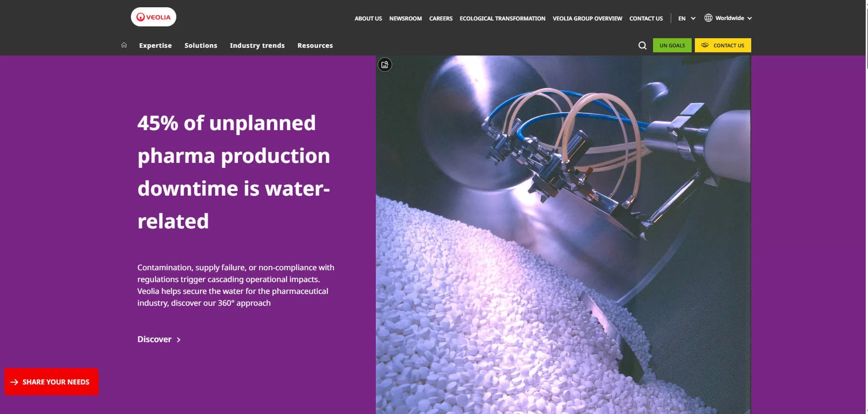Select the home icon in the navigation bar
Image resolution: width=868 pixels, height=414 pixels.
click(124, 45)
